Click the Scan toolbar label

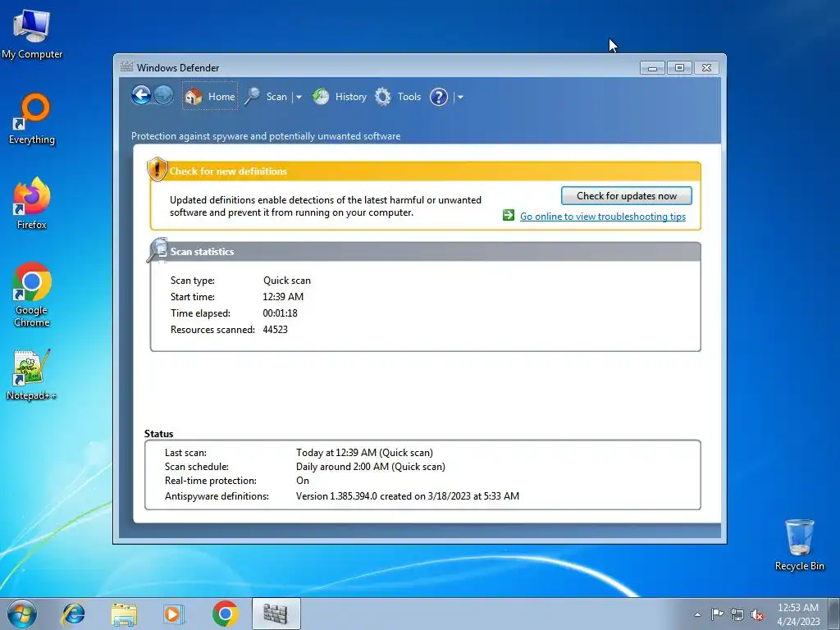(276, 97)
